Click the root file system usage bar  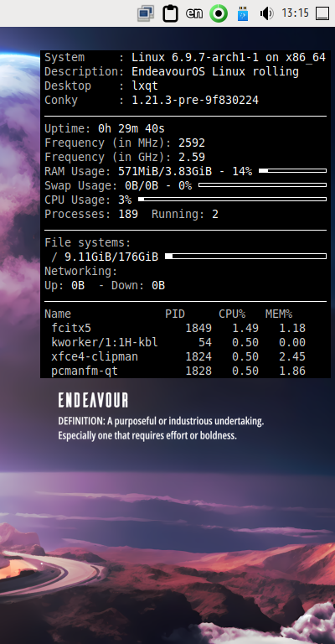pyautogui.click(x=245, y=257)
